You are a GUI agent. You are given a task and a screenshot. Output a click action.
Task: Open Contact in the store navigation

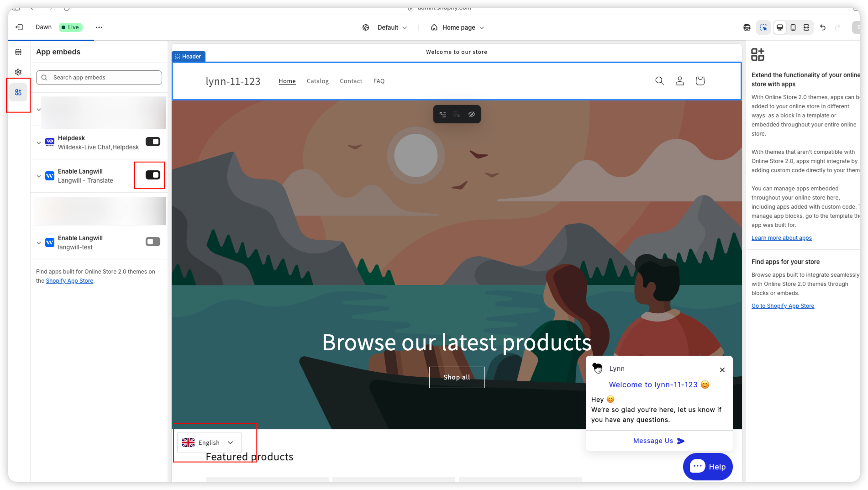[x=351, y=81]
